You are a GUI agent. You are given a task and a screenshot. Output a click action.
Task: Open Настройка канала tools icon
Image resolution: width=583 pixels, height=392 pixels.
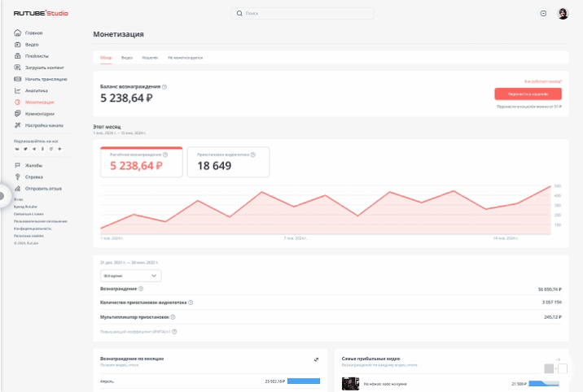(17, 125)
